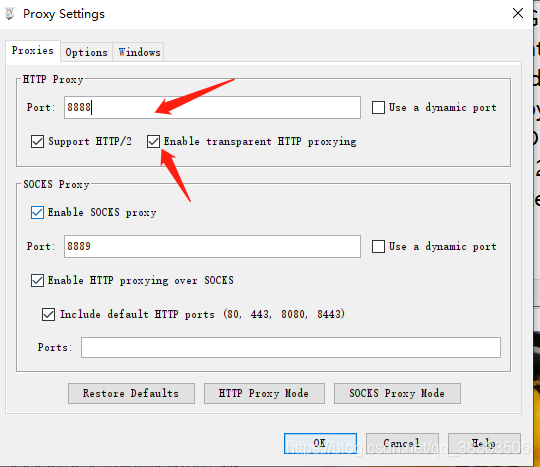Open the Options tab

tap(86, 52)
